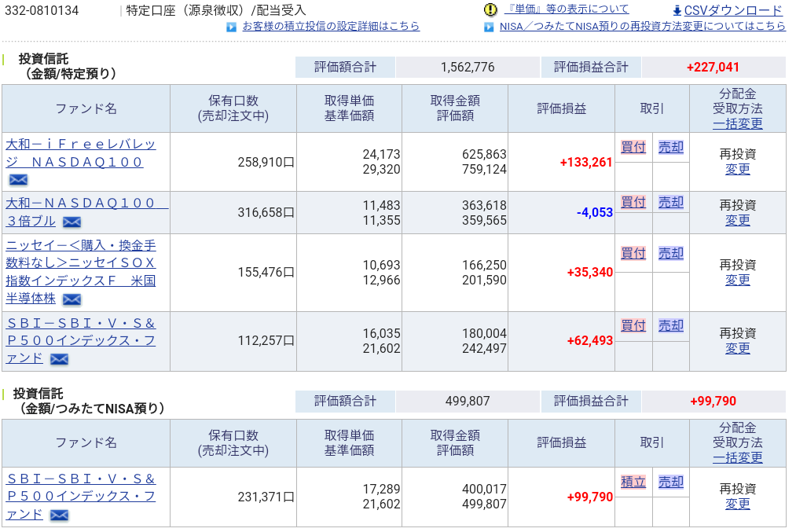Click 売却 for つみたてNISA S&P500 fund

[x=670, y=482]
